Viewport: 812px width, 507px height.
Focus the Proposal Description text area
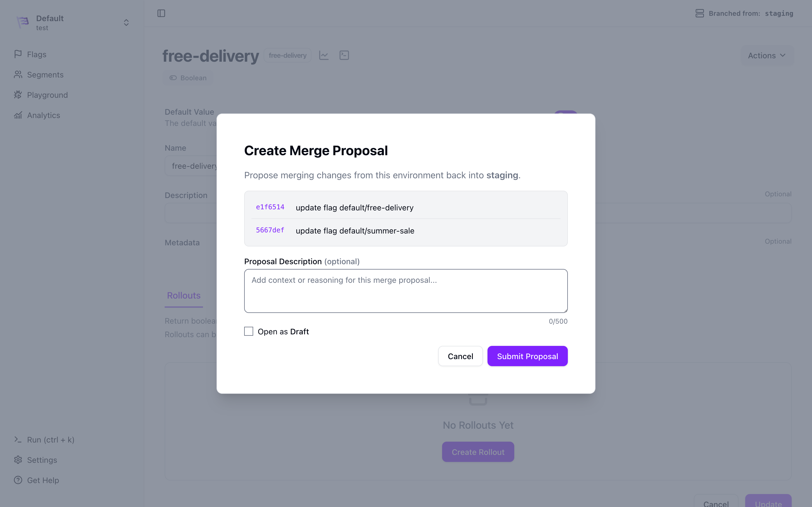point(406,291)
